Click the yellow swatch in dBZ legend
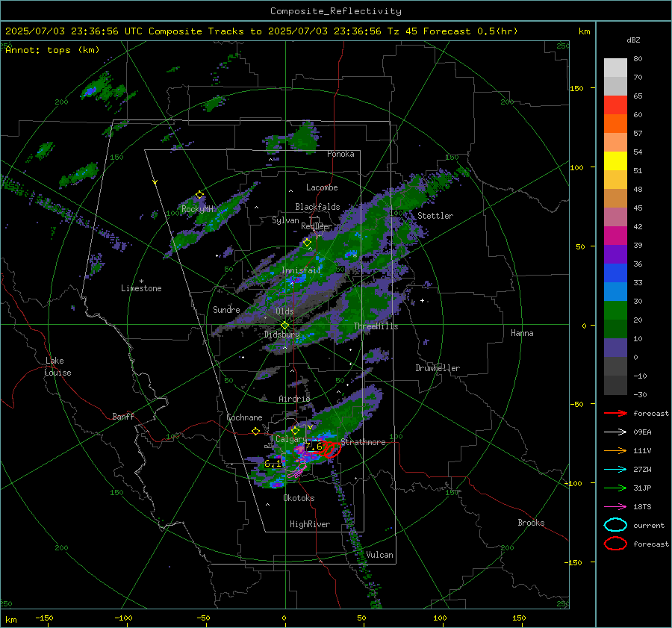The width and height of the screenshot is (672, 628). pyautogui.click(x=615, y=161)
